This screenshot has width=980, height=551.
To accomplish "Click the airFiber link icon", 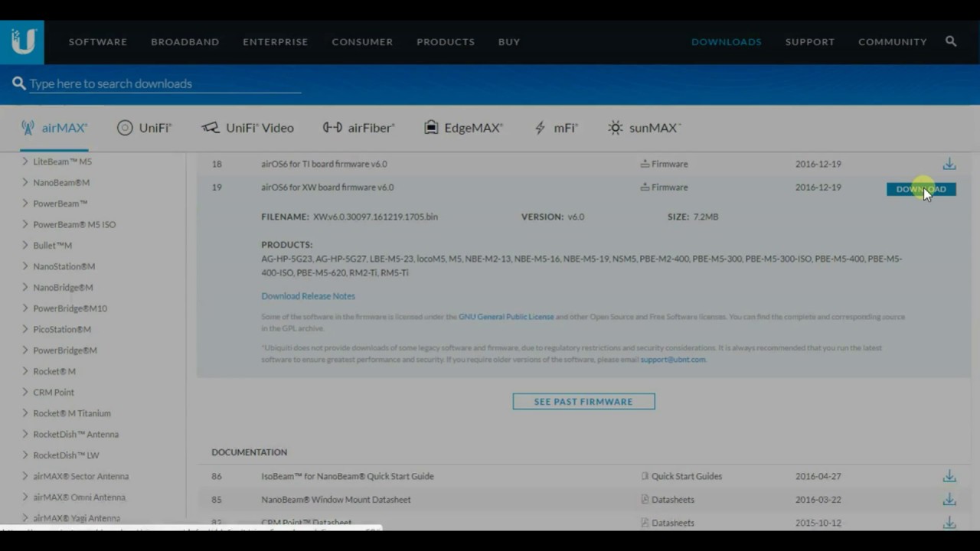I will click(332, 128).
